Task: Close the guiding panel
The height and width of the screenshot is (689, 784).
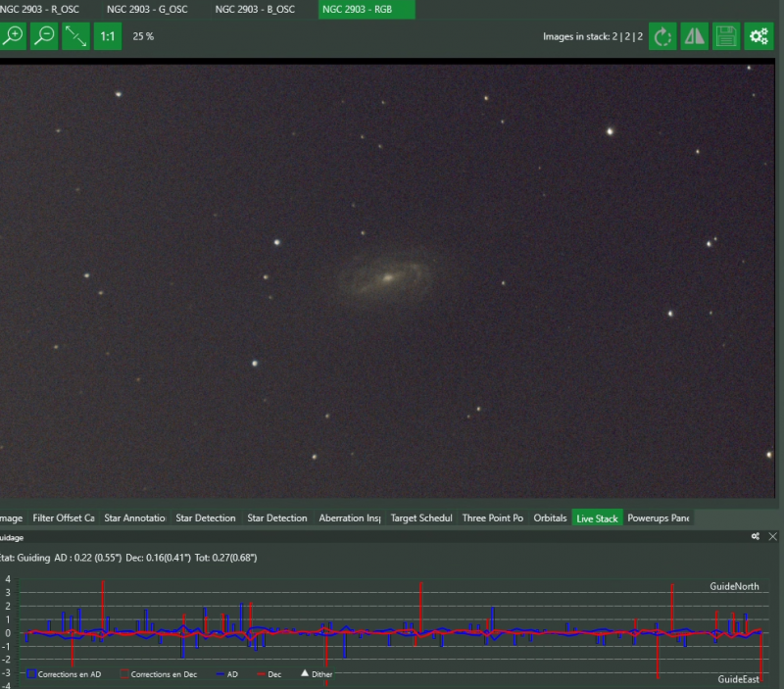Action: pyautogui.click(x=773, y=536)
